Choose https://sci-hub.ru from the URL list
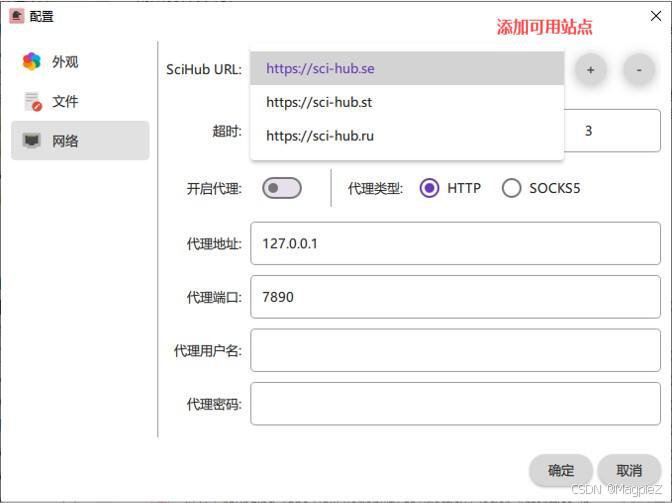 pyautogui.click(x=407, y=136)
